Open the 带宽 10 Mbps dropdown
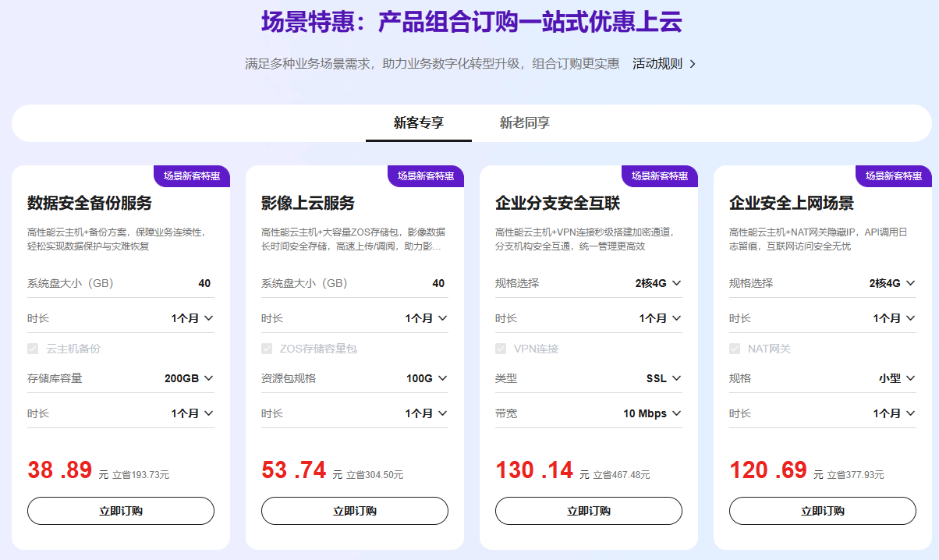Viewport: 939px width, 560px height. (589, 413)
